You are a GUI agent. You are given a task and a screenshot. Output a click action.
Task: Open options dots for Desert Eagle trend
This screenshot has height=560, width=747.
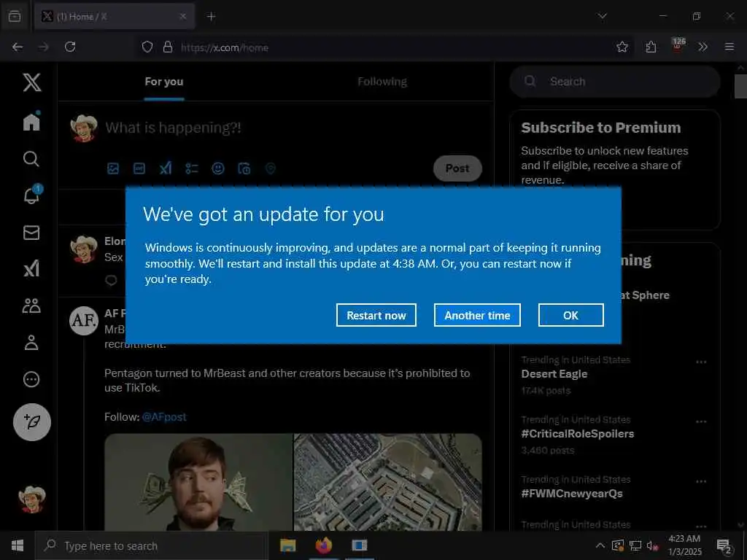click(x=701, y=362)
